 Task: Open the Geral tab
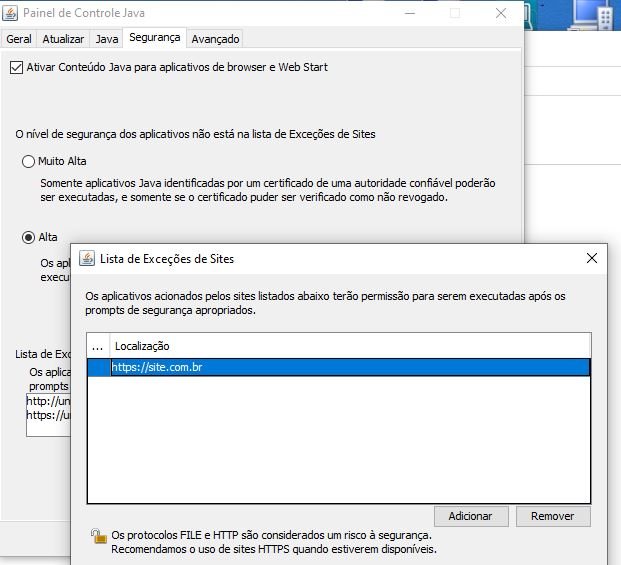click(x=19, y=39)
